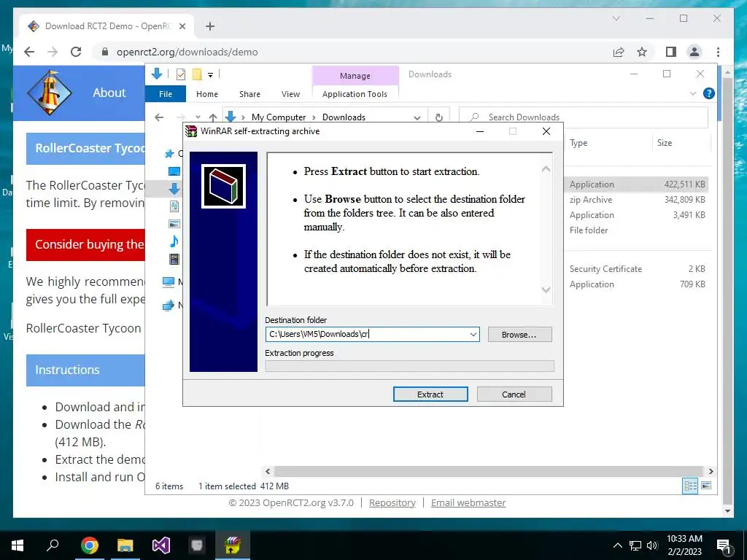Expand the address bar history dropdown
Image resolution: width=747 pixels, height=560 pixels.
click(x=417, y=117)
